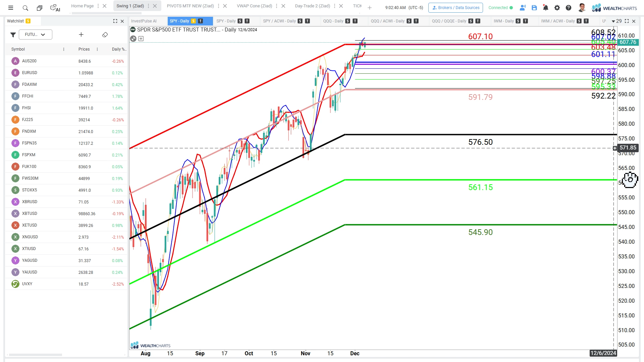Click the green Connected status indicator

tap(500, 8)
